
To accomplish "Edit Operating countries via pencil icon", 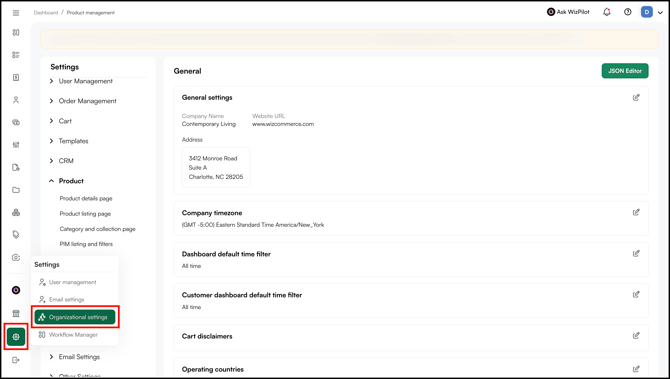I will coord(636,369).
